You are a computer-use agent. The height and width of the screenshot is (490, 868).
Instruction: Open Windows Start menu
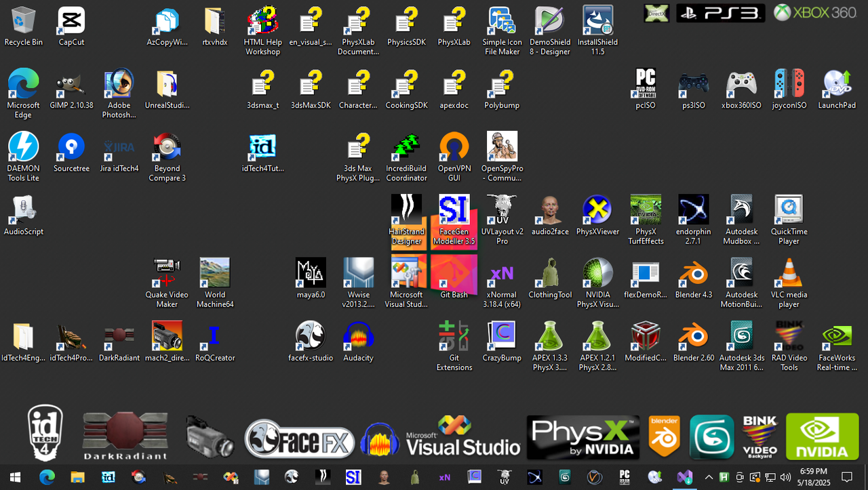(15, 477)
